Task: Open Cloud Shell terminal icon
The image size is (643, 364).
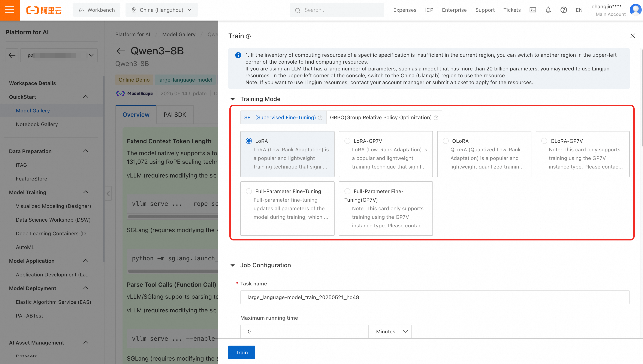Action: (533, 10)
